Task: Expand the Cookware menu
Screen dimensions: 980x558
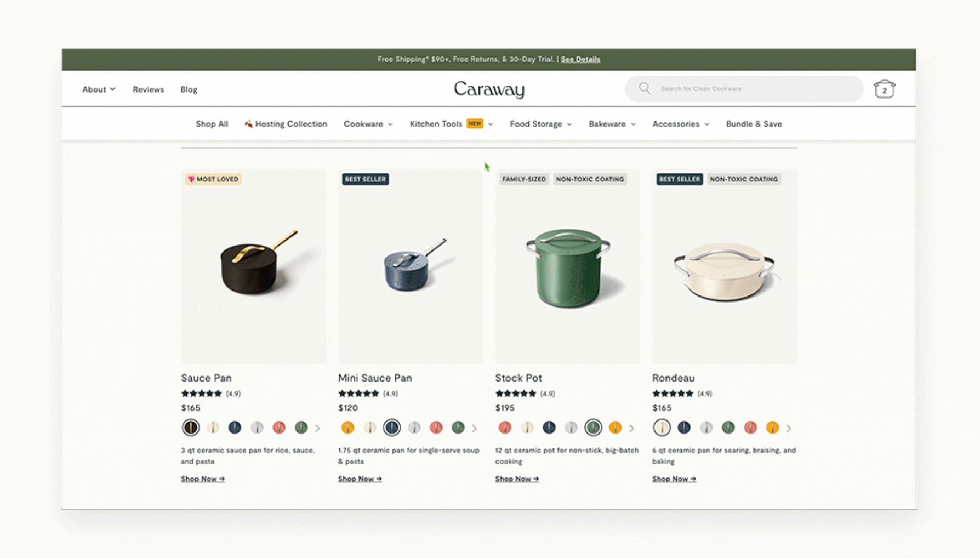Action: tap(368, 124)
